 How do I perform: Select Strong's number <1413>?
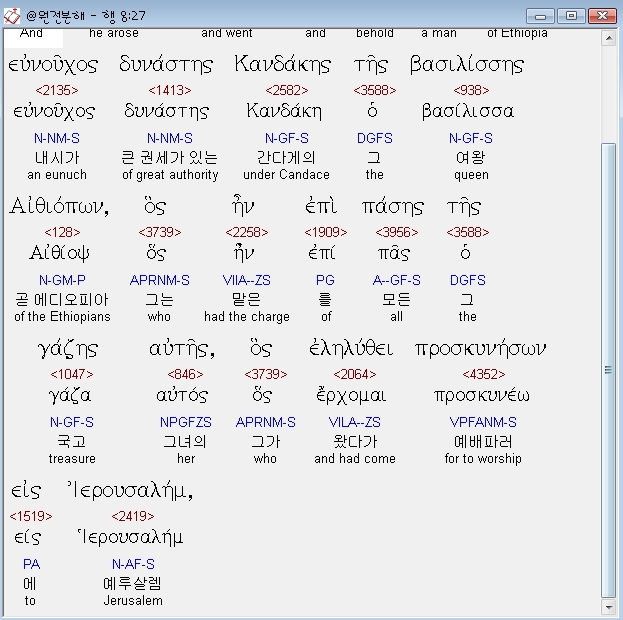click(170, 91)
